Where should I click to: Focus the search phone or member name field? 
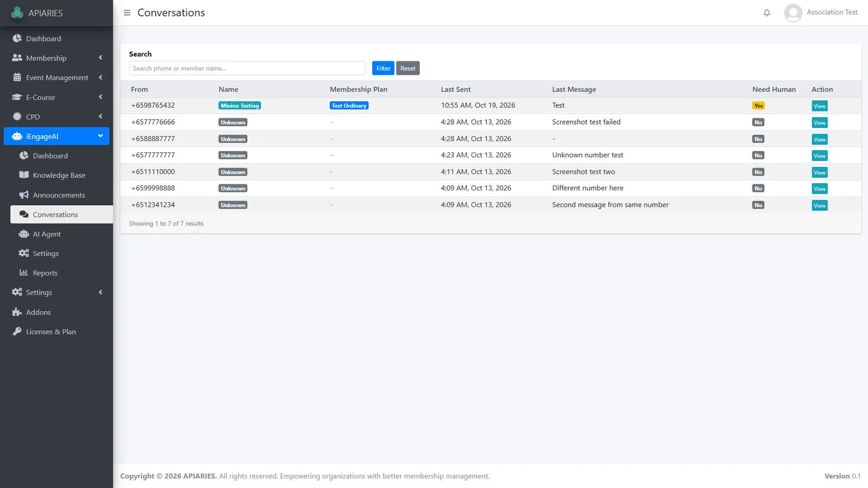[x=247, y=68]
